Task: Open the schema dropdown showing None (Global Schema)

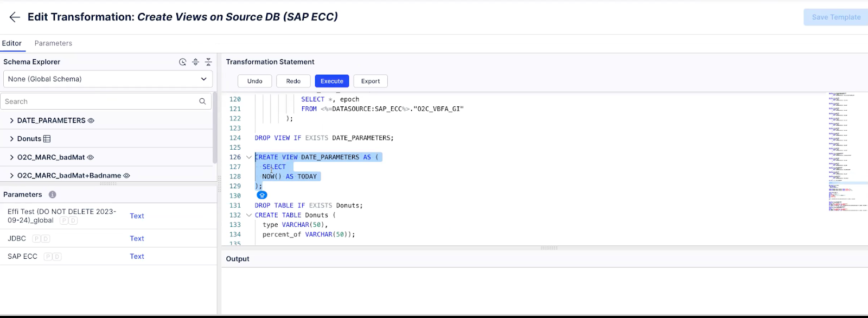Action: coord(107,79)
